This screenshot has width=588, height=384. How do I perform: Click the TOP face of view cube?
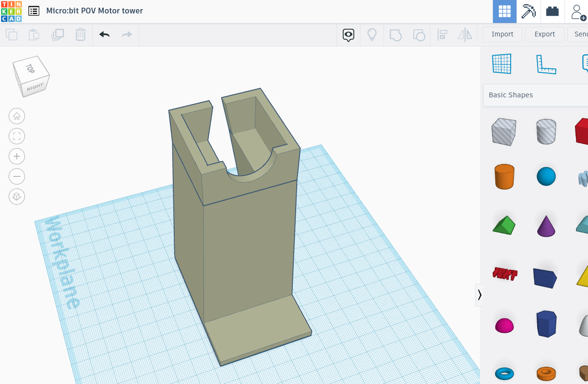click(30, 69)
